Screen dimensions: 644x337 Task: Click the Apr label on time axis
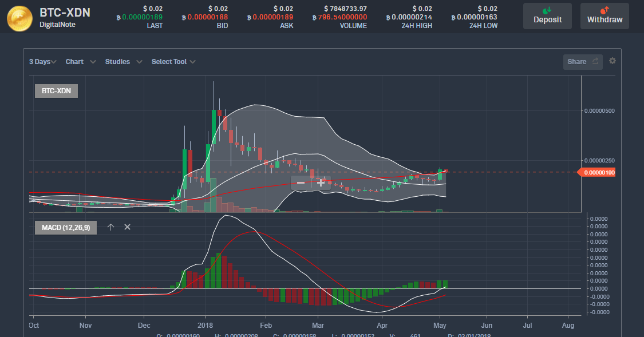click(x=382, y=325)
